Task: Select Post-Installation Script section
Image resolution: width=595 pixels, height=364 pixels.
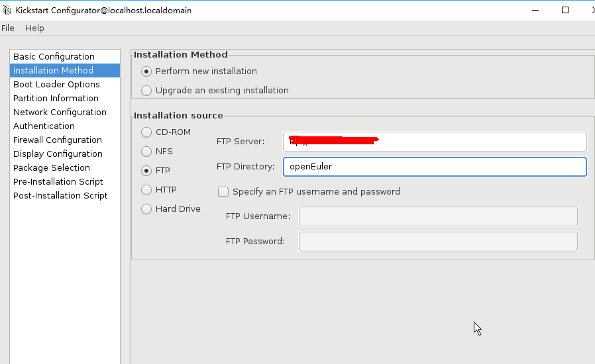Action: [60, 196]
